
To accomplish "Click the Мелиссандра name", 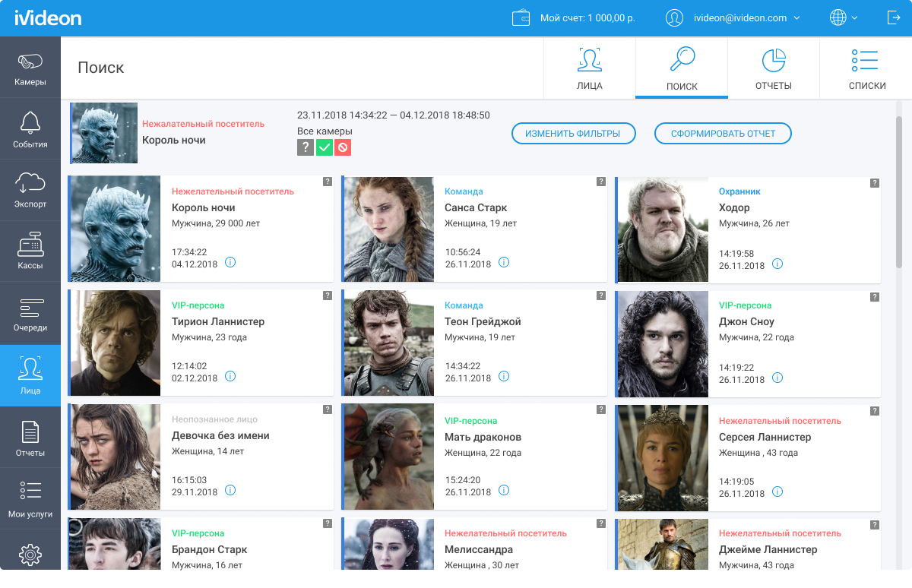I will pos(479,549).
